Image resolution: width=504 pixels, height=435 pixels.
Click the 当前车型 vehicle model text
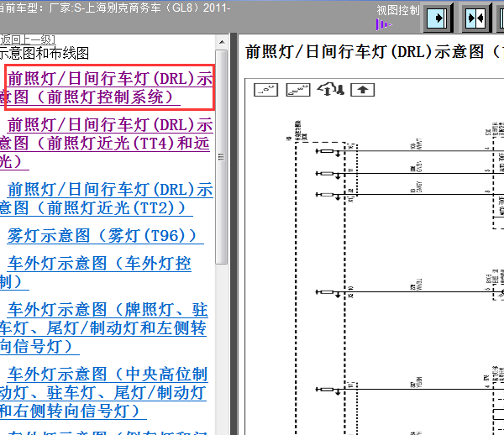click(x=115, y=8)
